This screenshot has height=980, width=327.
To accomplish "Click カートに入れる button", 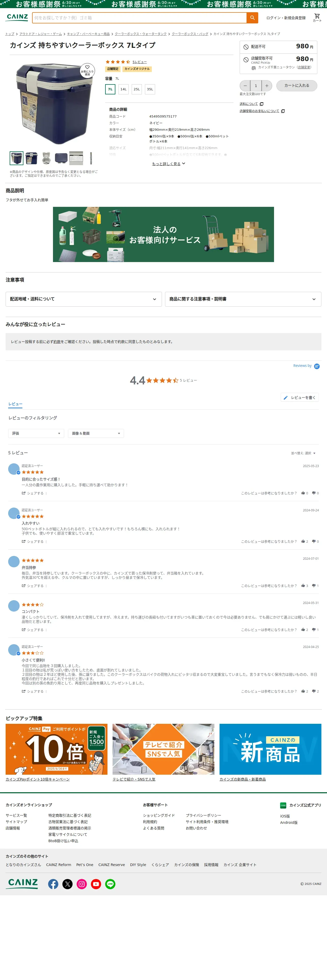I will coord(296,85).
